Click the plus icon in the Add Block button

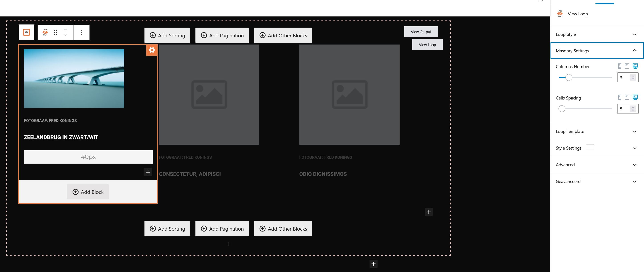pos(75,192)
